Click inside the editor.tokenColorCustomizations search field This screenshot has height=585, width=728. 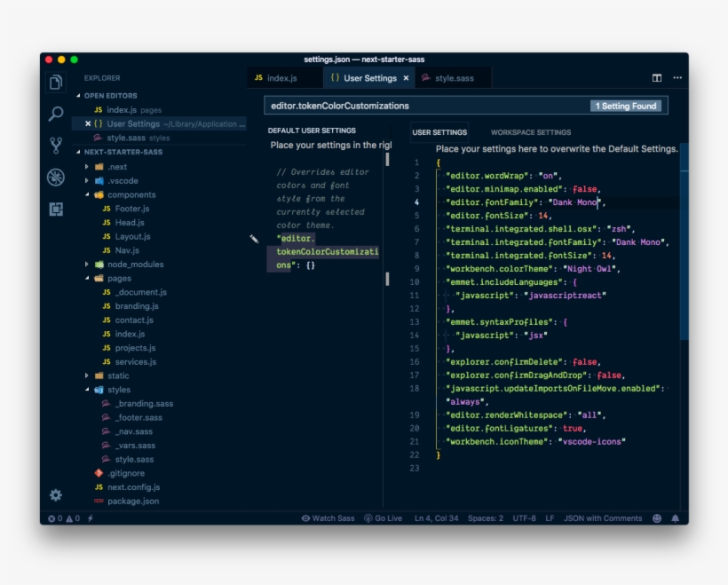(400, 106)
